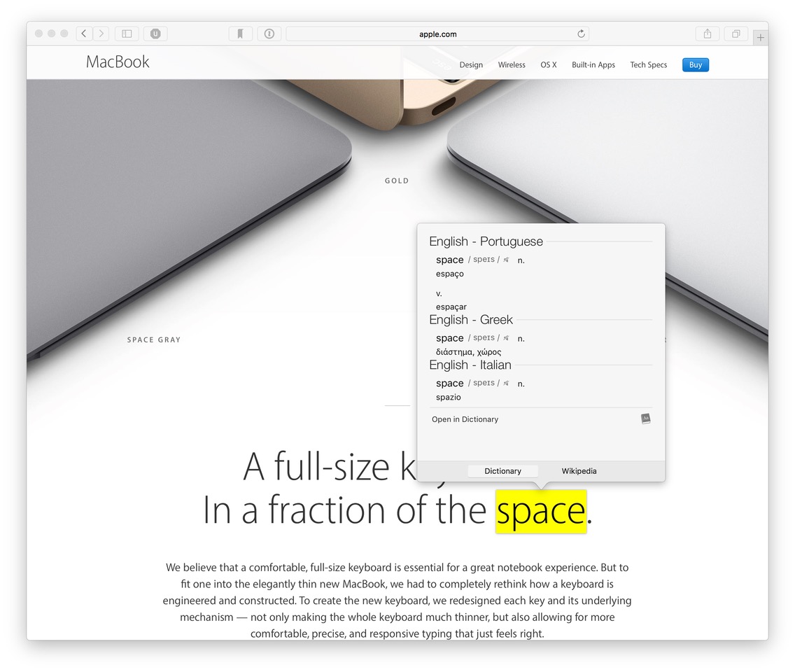Click the SPACE GRAY label
The height and width of the screenshot is (672, 795).
(154, 339)
